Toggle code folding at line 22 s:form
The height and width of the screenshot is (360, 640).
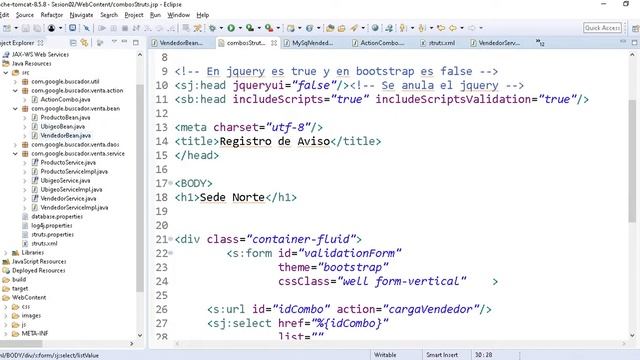point(171,253)
